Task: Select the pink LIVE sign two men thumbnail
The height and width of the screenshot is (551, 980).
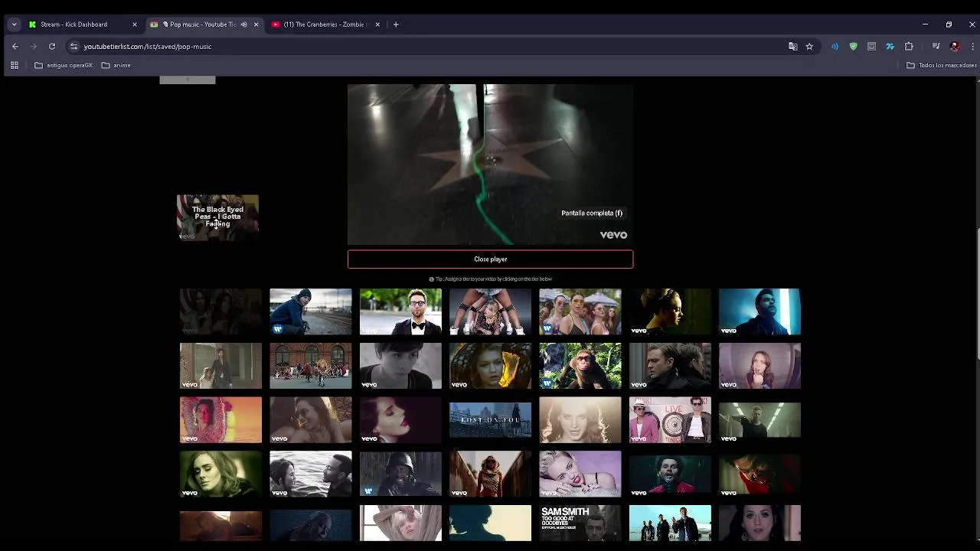Action: click(x=670, y=419)
